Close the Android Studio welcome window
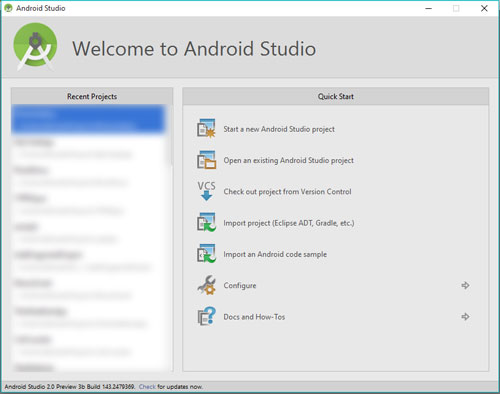This screenshot has width=500, height=394. click(484, 8)
